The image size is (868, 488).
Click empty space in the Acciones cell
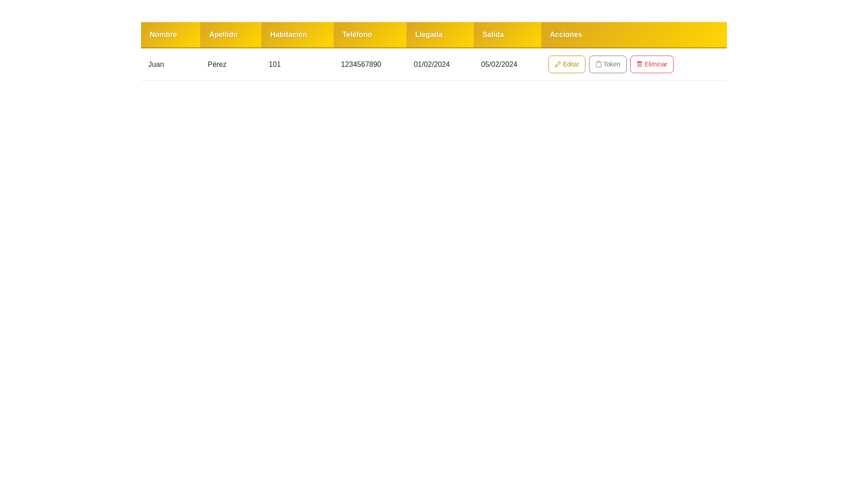click(700, 65)
